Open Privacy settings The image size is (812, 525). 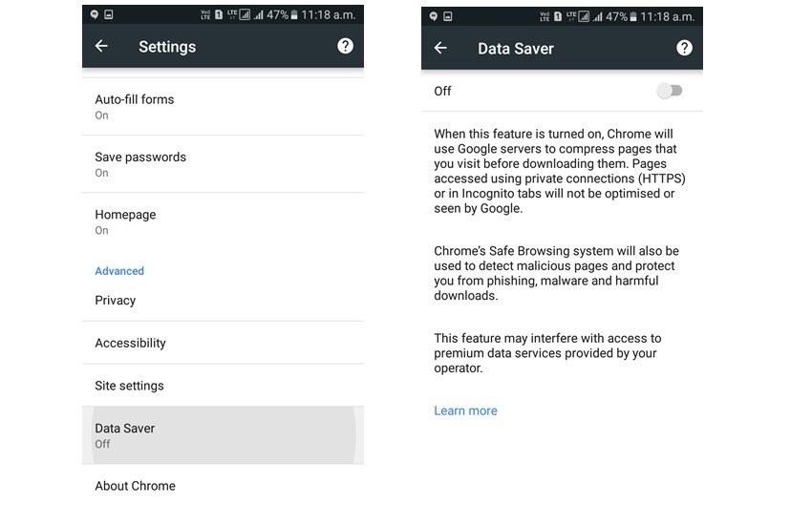[223, 301]
